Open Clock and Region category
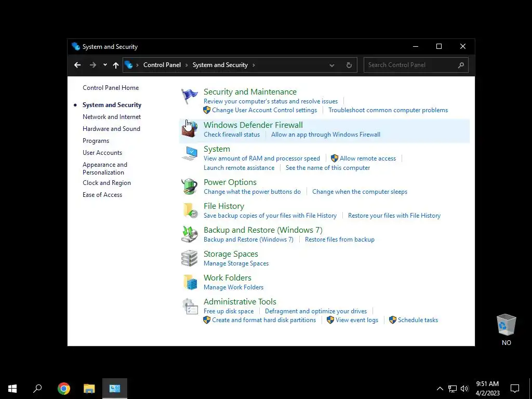This screenshot has height=399, width=532. coord(107,182)
